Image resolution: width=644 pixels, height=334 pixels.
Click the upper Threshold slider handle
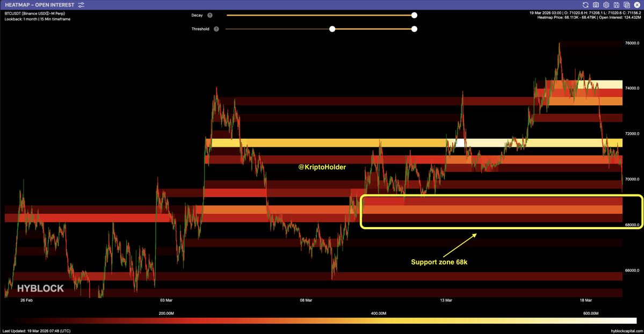pos(415,29)
